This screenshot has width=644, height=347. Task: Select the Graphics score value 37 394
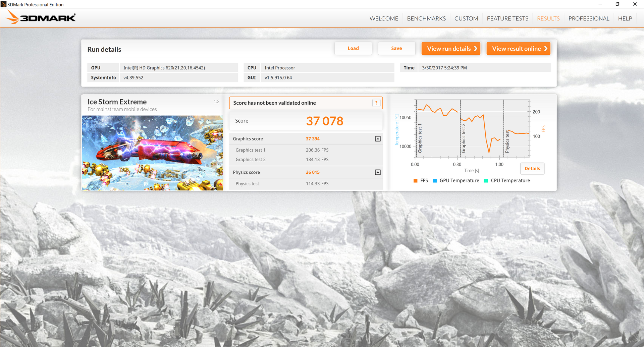pos(313,139)
